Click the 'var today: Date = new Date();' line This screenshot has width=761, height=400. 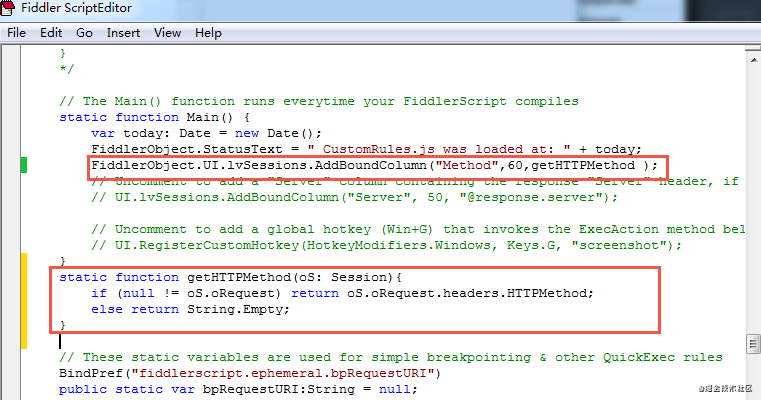coord(206,133)
